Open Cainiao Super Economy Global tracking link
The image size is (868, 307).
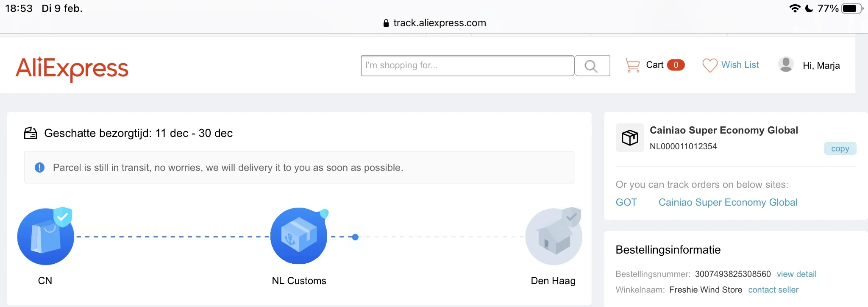point(728,202)
